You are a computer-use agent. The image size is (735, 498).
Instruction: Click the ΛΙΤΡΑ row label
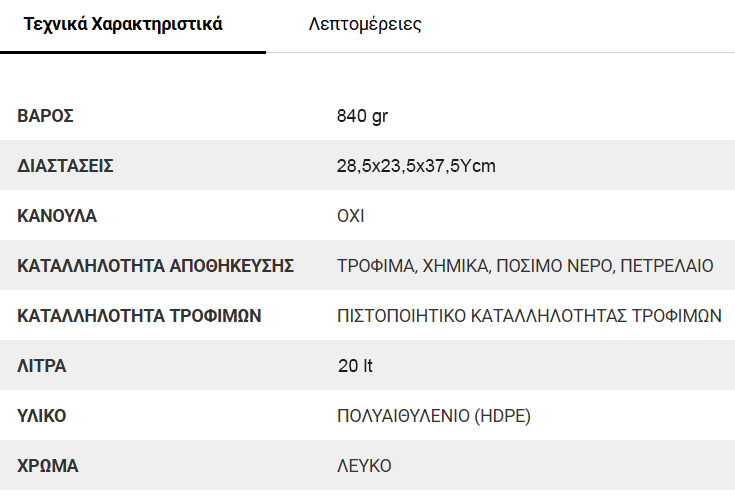pyautogui.click(x=42, y=366)
